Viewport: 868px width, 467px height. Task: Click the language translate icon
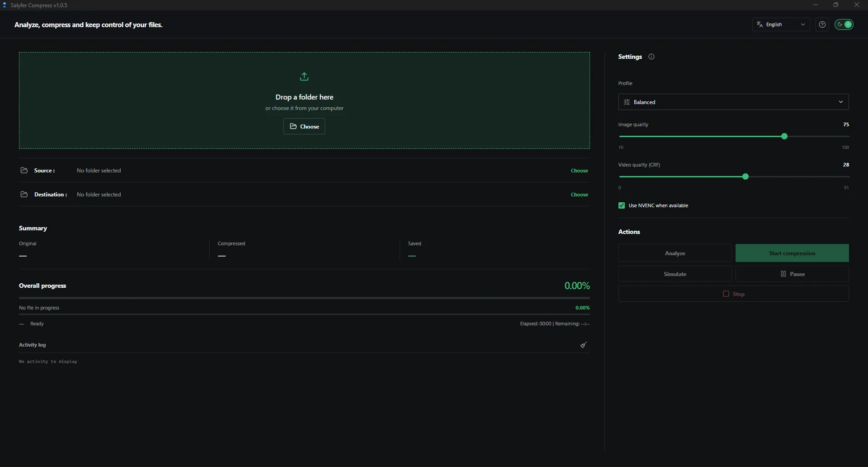pos(760,24)
